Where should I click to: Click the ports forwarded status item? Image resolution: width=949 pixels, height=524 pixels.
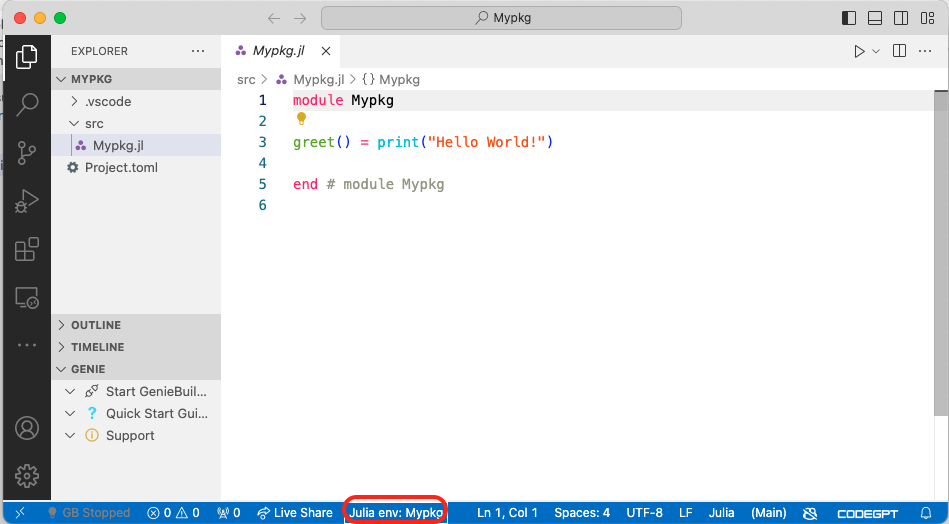(x=229, y=513)
